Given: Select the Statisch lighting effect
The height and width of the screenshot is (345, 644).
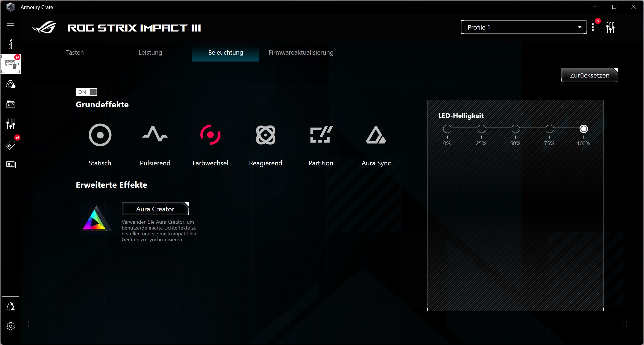Looking at the screenshot, I should pos(100,135).
